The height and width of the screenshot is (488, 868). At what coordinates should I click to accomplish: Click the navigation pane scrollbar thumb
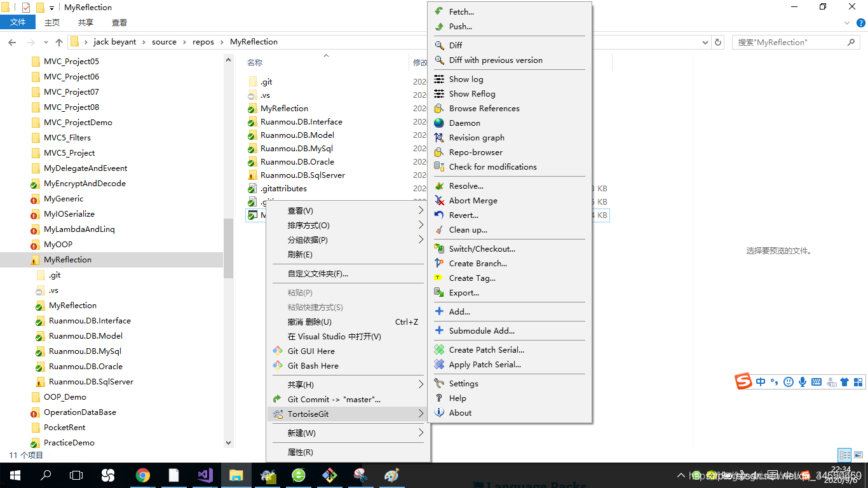[229, 248]
